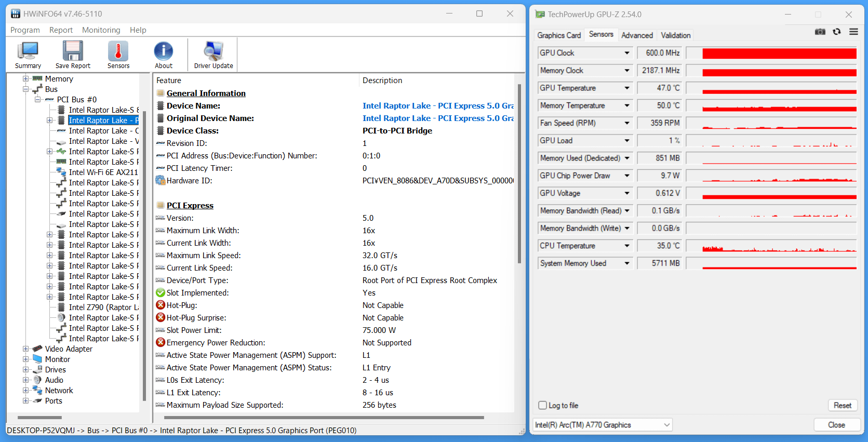This screenshot has width=868, height=442.
Task: Open the GPU Voltage sensor dropdown
Action: 627,193
